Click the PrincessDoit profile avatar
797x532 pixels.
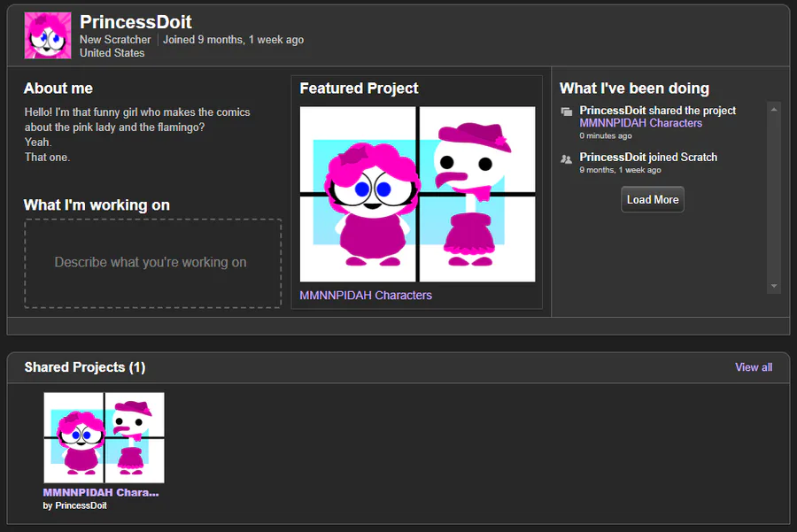[x=48, y=35]
